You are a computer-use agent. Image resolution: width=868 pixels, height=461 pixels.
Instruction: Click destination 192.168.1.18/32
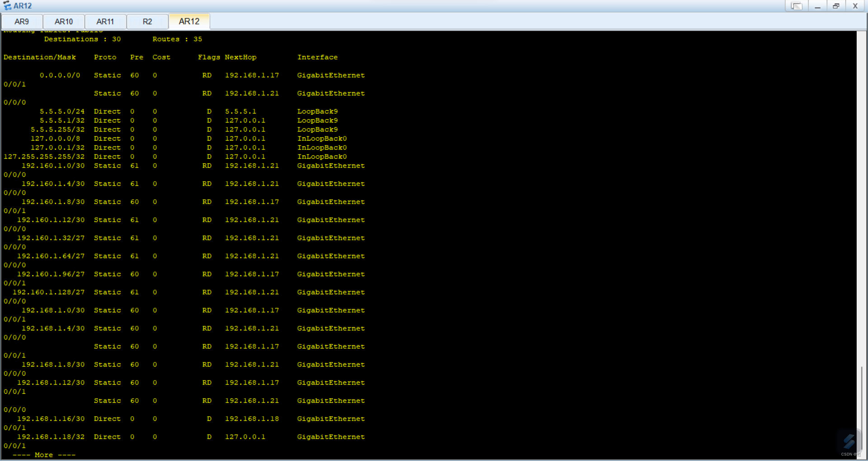tap(51, 437)
